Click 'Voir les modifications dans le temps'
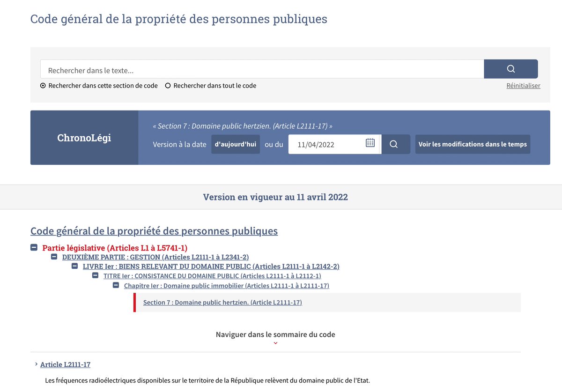Screen dimensions: 562x392 pyautogui.click(x=473, y=144)
